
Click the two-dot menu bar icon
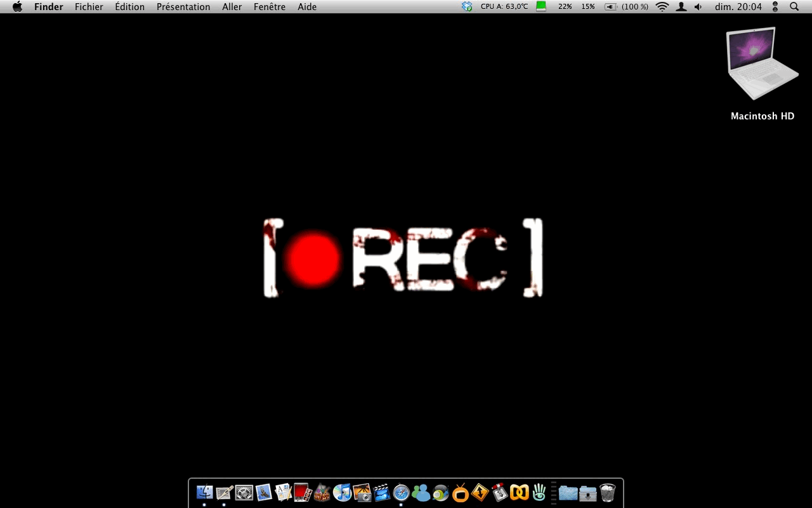tap(775, 6)
